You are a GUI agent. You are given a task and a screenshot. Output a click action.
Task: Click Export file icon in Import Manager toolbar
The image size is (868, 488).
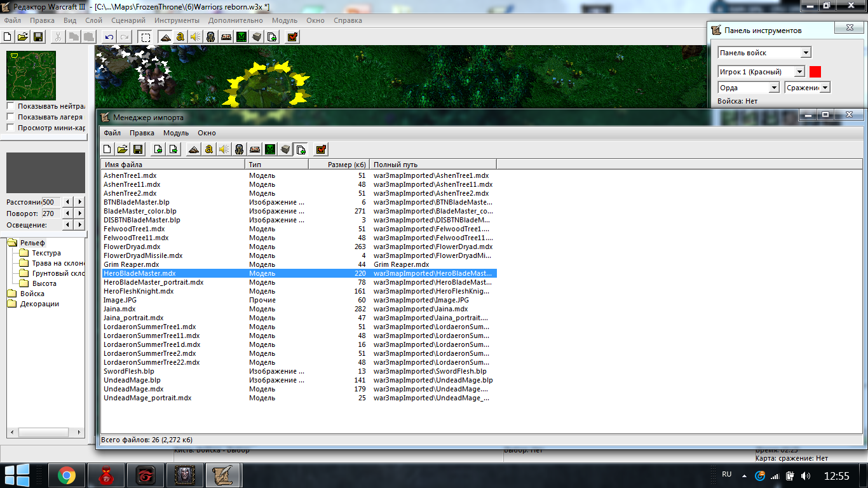click(173, 149)
